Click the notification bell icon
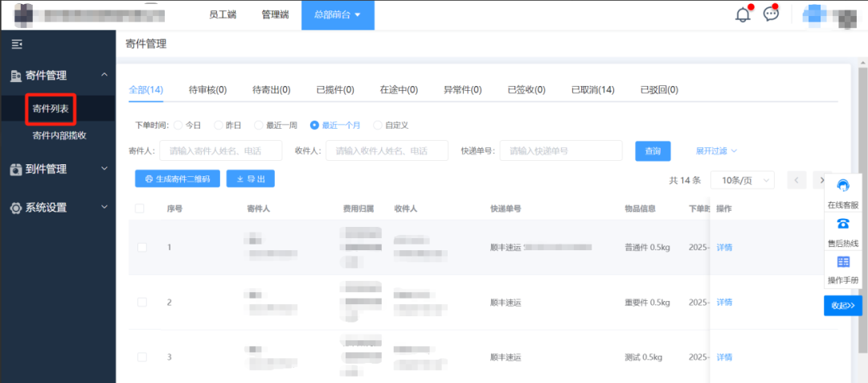 (743, 15)
